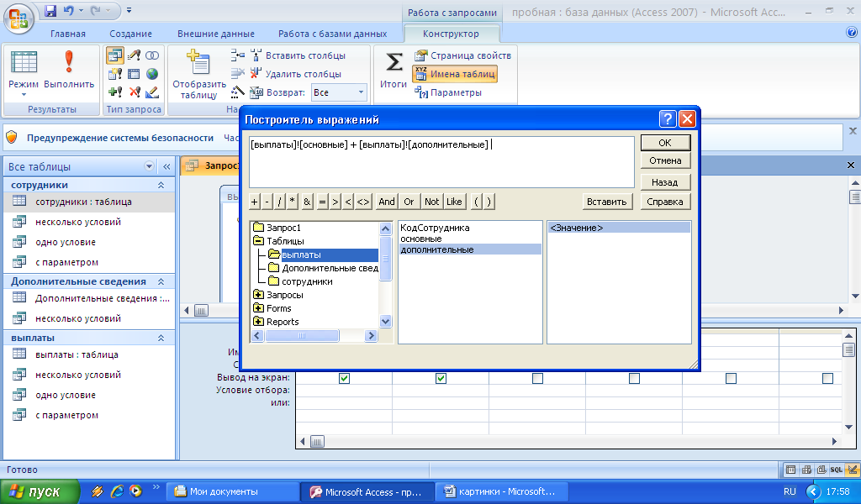
Task: Choose the Append query type icon
Action: [x=115, y=92]
